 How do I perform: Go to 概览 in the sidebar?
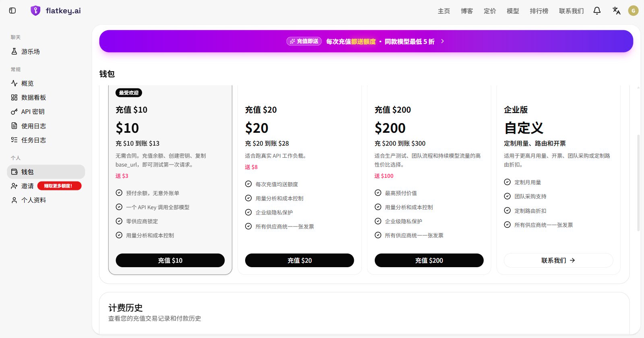46,83
